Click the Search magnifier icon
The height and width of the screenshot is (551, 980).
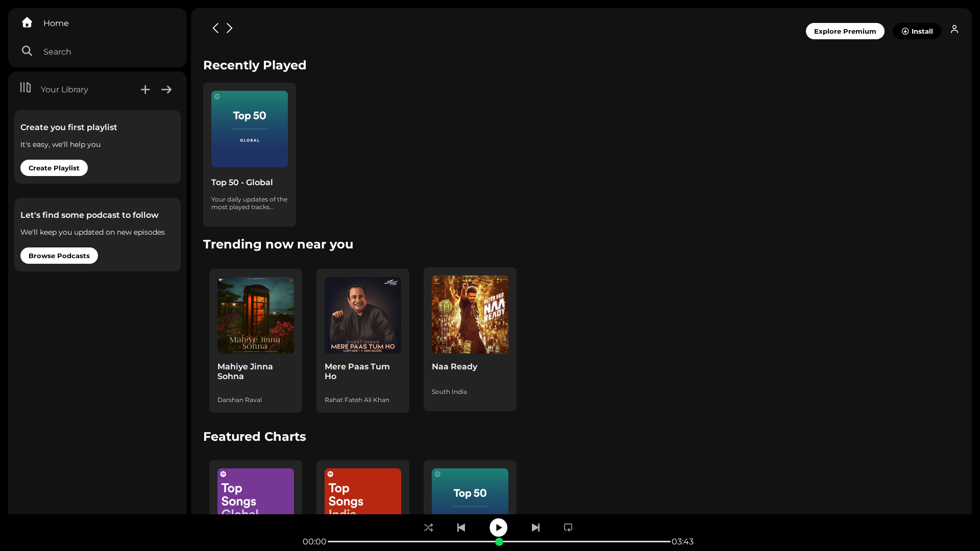27,51
